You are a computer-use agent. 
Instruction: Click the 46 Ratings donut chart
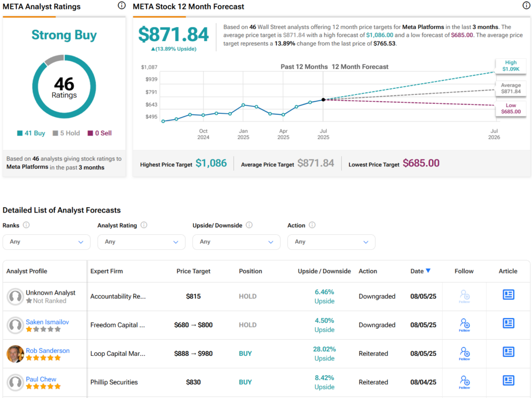pos(64,87)
